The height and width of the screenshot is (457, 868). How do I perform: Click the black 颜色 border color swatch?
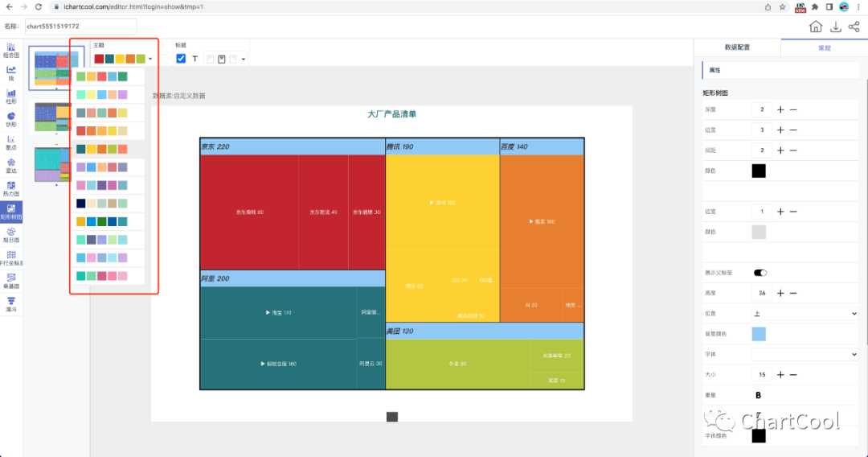click(x=759, y=171)
